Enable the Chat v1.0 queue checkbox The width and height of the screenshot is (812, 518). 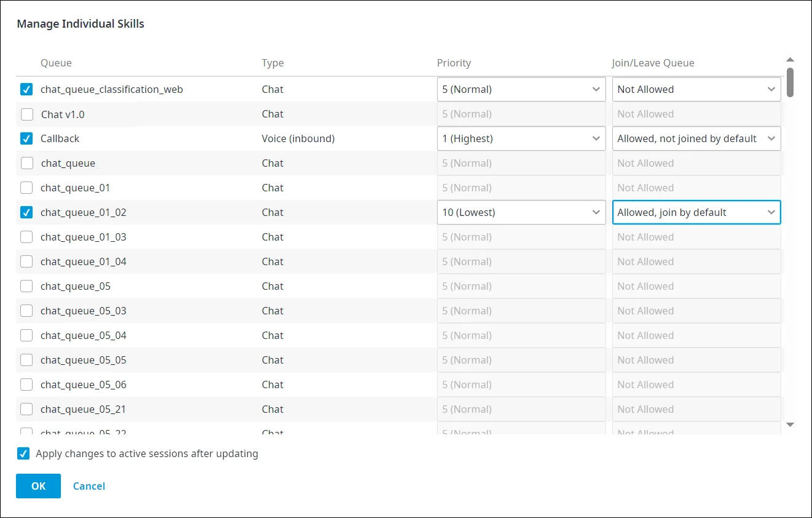point(26,114)
